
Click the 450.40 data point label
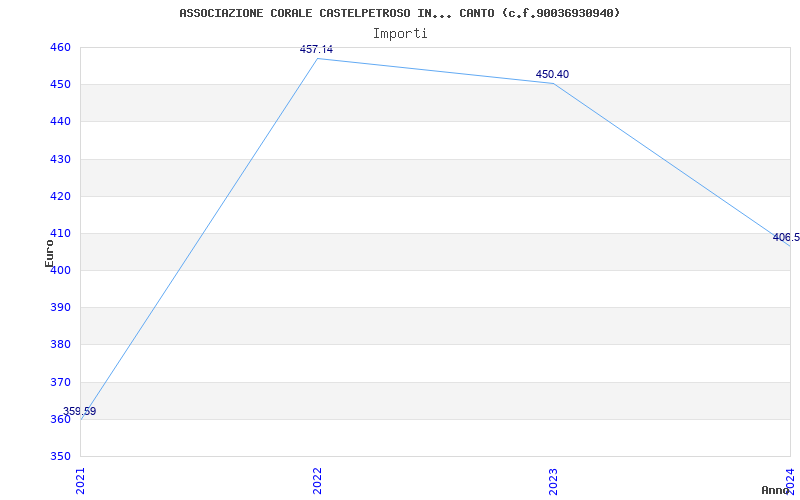(x=552, y=74)
